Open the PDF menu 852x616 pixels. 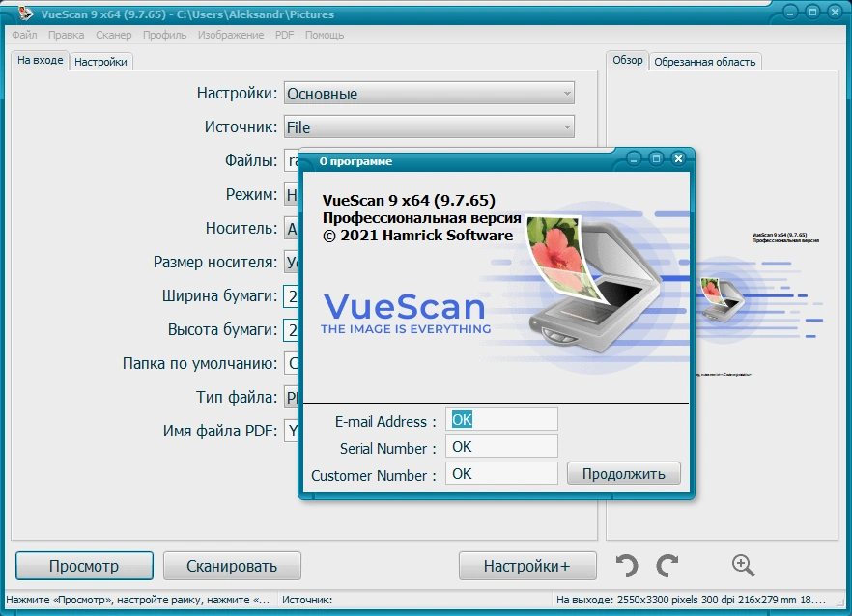[x=284, y=35]
